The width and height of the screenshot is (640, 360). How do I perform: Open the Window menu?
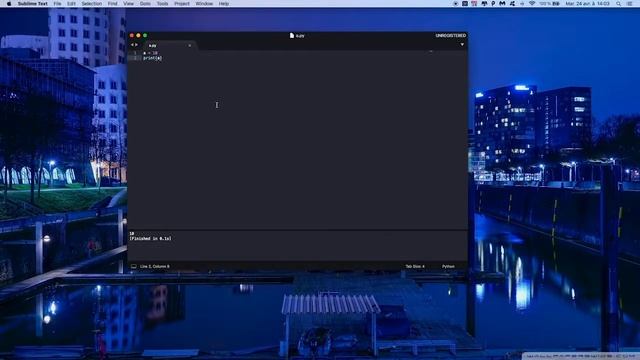204,3
